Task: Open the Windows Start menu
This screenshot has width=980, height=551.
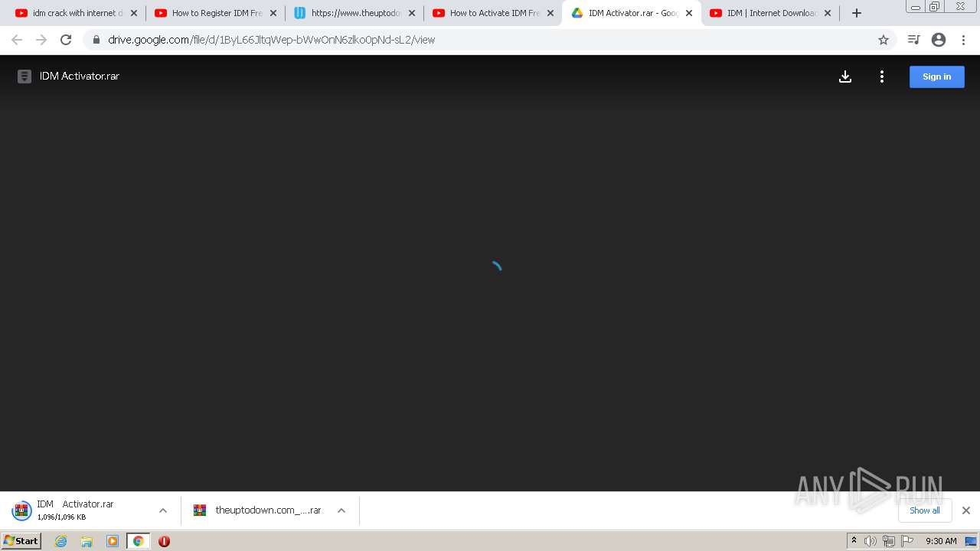Action: 21,541
